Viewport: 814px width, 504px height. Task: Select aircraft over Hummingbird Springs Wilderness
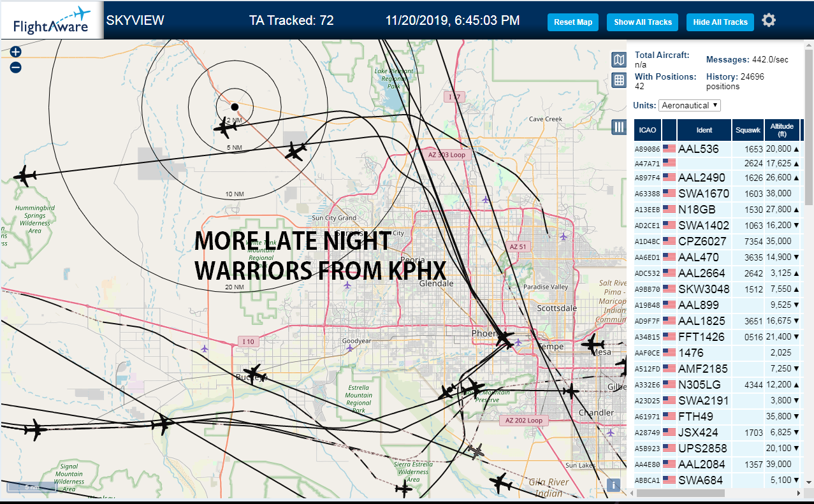pyautogui.click(x=25, y=176)
